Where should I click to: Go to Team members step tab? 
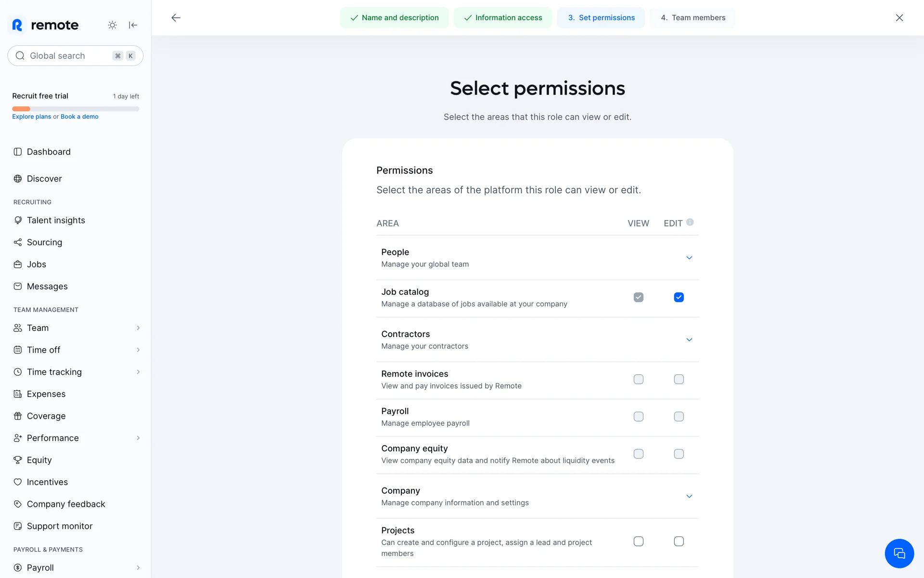pos(693,18)
